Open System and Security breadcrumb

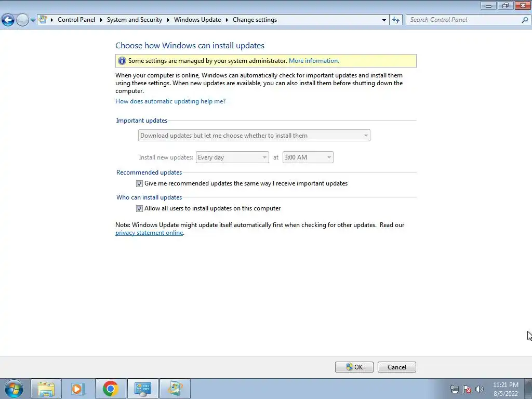point(135,20)
